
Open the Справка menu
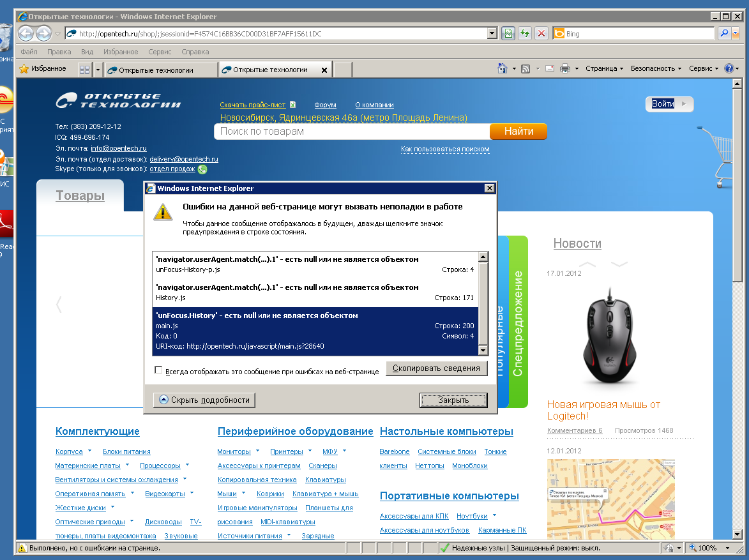tap(195, 52)
